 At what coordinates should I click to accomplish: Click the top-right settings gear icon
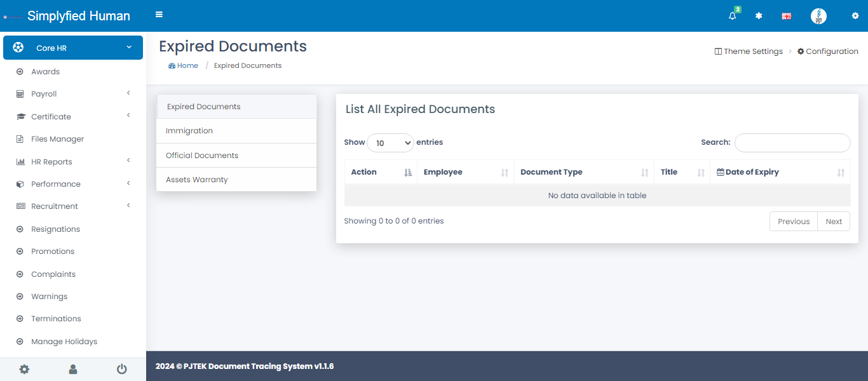coord(855,16)
